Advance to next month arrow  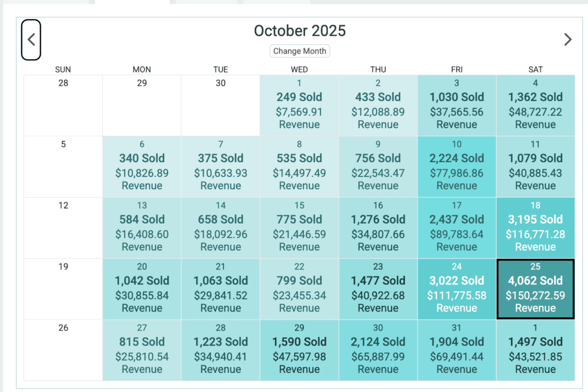point(567,40)
